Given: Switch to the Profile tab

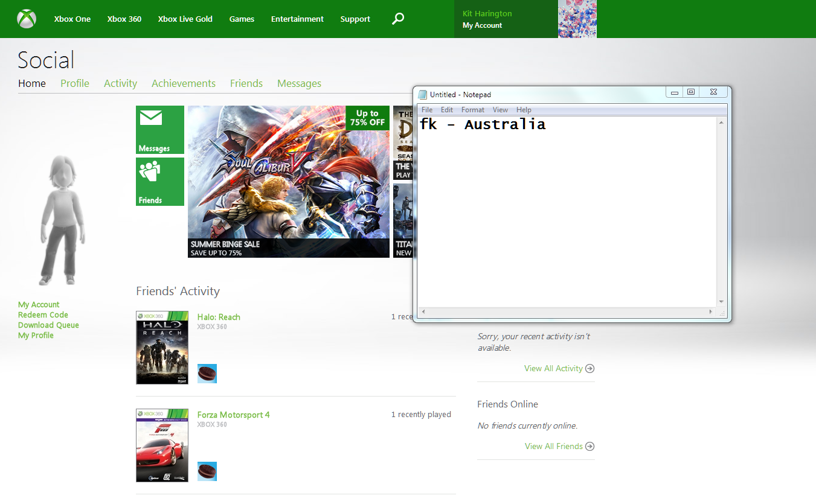Looking at the screenshot, I should click(75, 83).
